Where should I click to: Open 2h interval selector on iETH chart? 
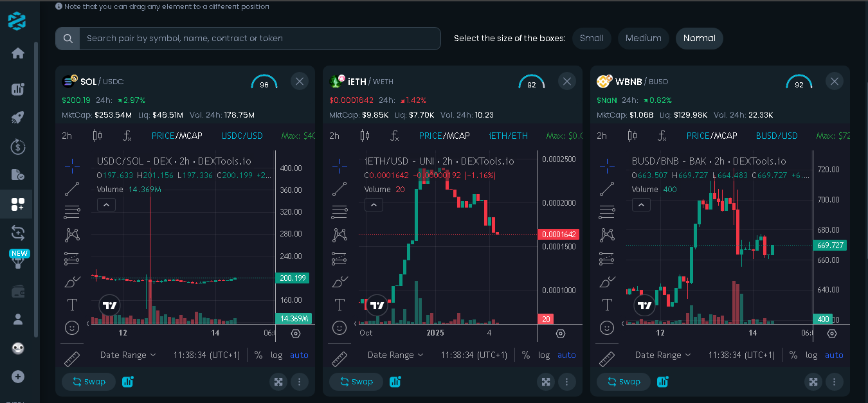[334, 136]
